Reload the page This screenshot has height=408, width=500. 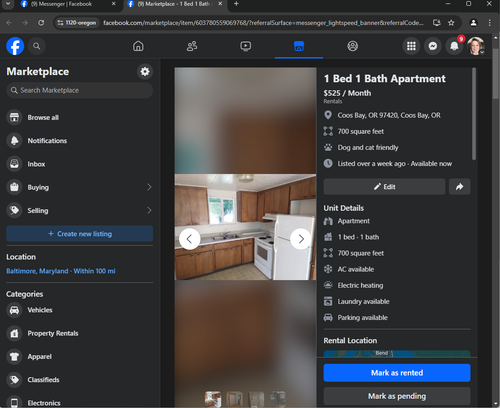click(41, 23)
